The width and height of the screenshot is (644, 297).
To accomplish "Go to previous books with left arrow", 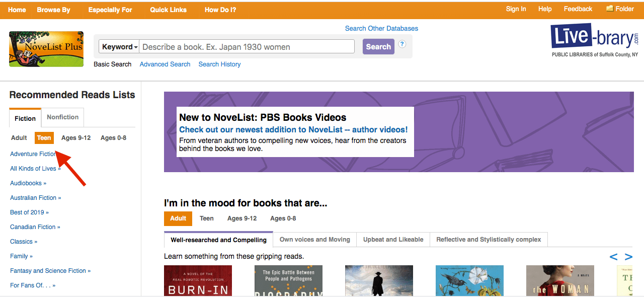I will click(613, 257).
